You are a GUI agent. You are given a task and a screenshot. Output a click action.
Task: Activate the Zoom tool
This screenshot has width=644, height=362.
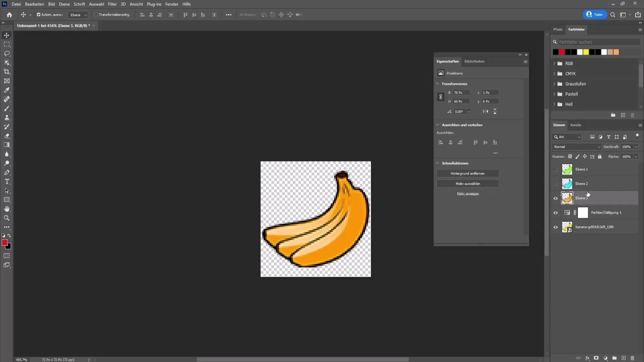7,218
